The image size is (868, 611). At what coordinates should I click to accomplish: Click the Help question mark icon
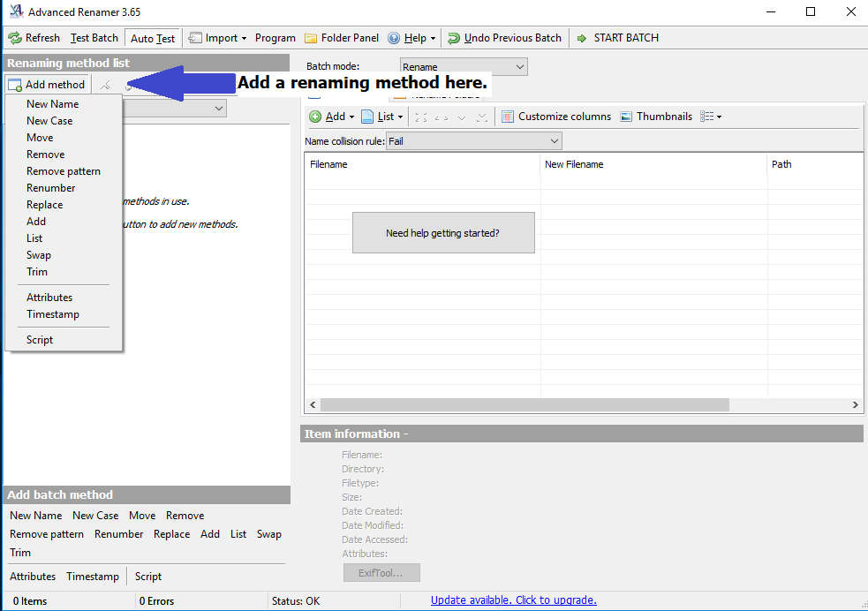point(394,38)
